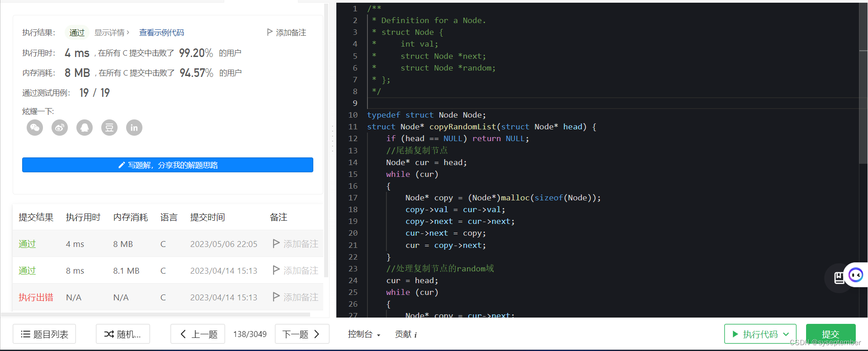
Task: Click 8.1 MB memory cell
Action: pyautogui.click(x=126, y=270)
